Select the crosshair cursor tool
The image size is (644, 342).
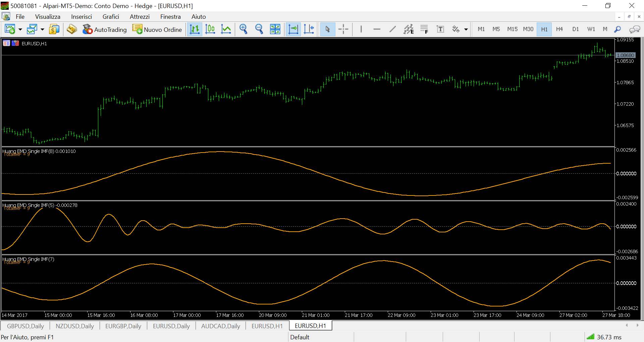click(x=343, y=30)
